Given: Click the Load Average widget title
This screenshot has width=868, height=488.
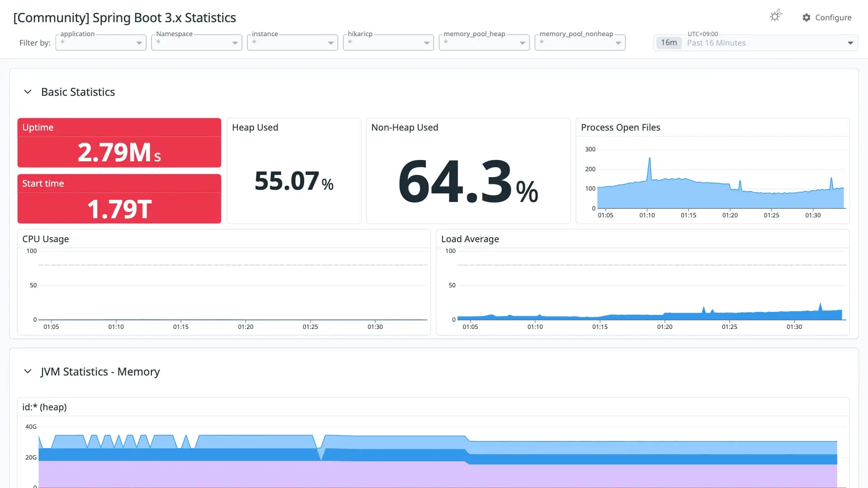Looking at the screenshot, I should coord(470,239).
